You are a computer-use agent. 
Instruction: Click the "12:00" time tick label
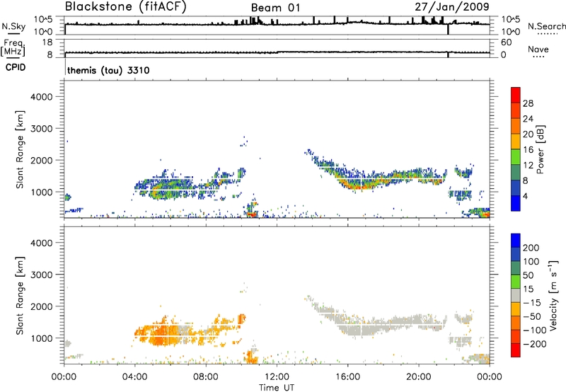277,377
